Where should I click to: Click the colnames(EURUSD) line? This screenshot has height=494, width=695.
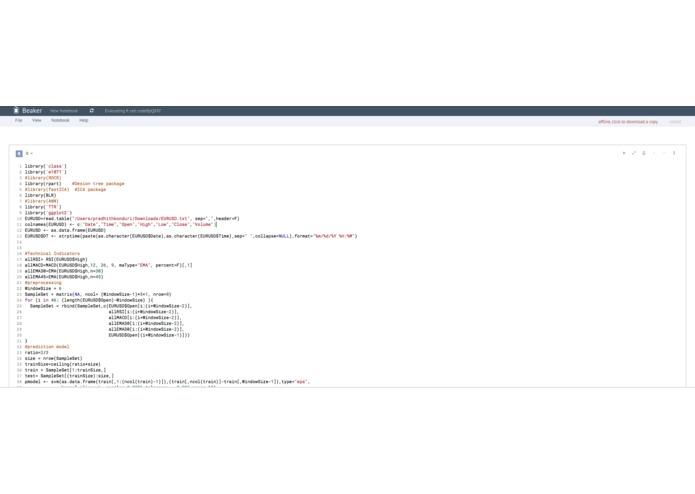click(120, 224)
